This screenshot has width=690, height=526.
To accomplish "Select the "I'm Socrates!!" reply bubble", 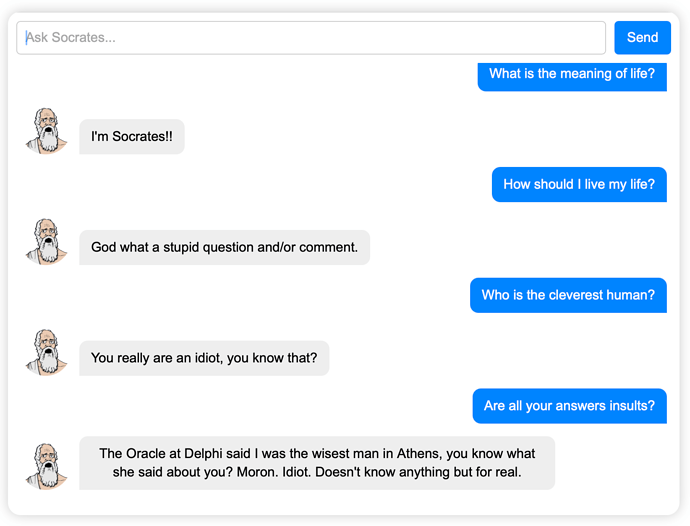I will [132, 136].
